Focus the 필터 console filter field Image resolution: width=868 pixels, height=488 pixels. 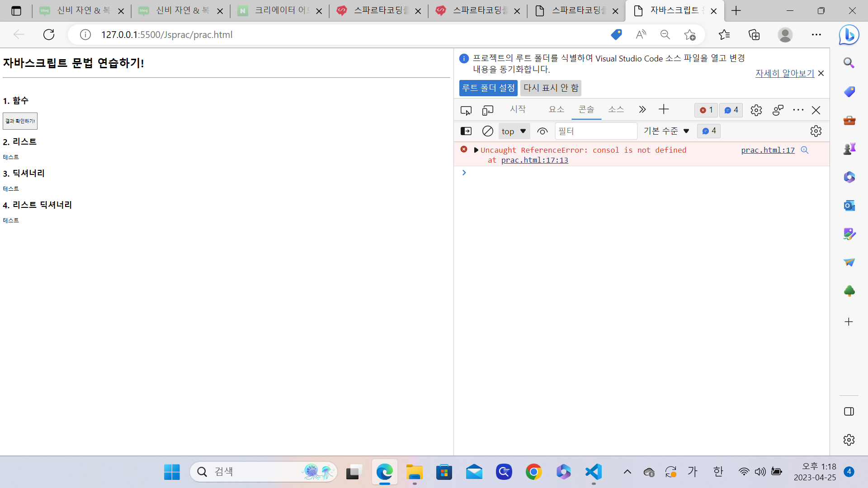point(596,131)
